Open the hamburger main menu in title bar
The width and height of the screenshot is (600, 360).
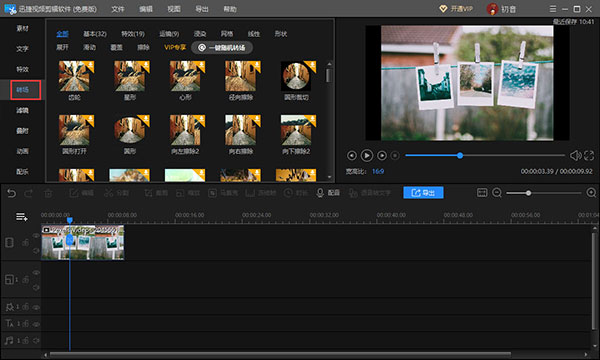553,9
